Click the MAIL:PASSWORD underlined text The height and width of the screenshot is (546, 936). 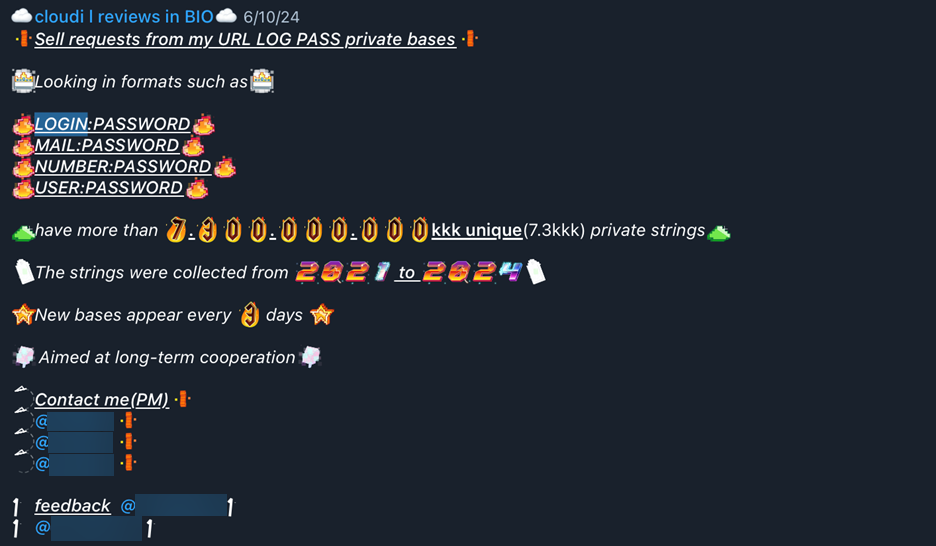[x=107, y=145]
